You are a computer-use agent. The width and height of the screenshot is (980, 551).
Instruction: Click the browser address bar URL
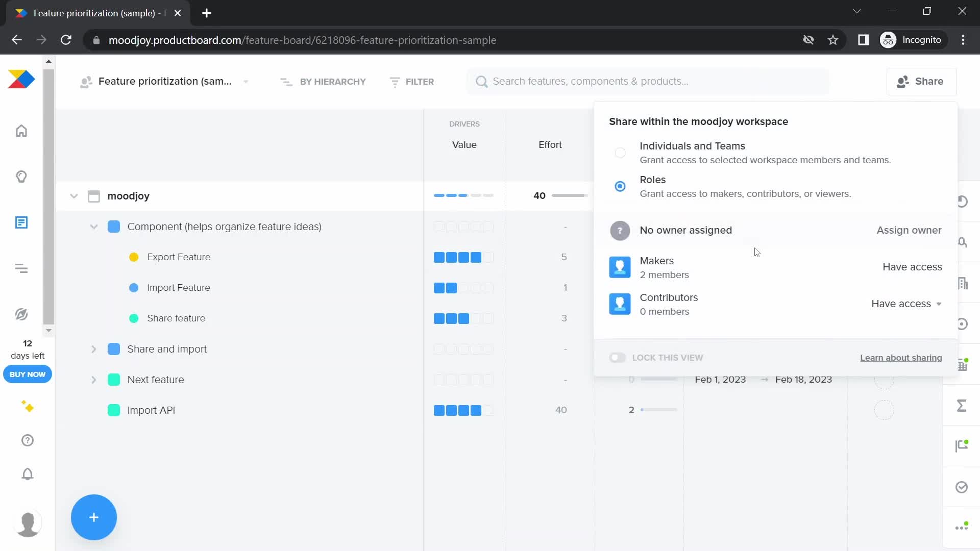pyautogui.click(x=302, y=40)
